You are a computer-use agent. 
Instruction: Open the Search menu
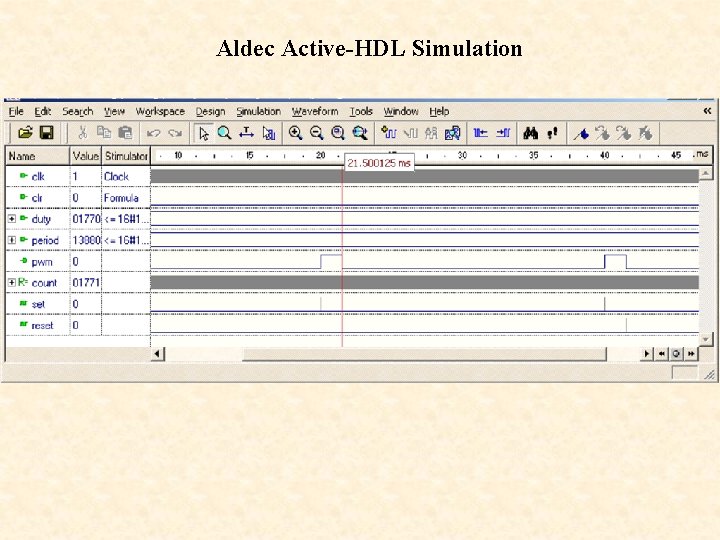78,111
